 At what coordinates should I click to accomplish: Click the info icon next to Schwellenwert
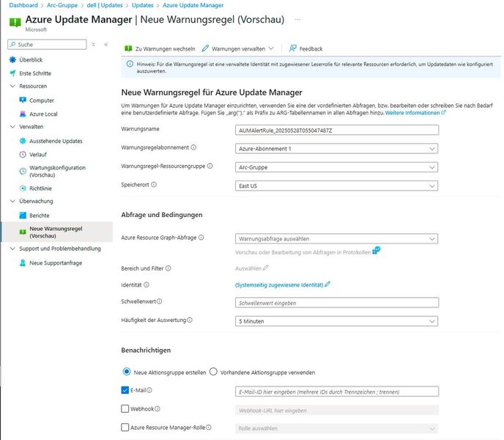click(x=160, y=301)
